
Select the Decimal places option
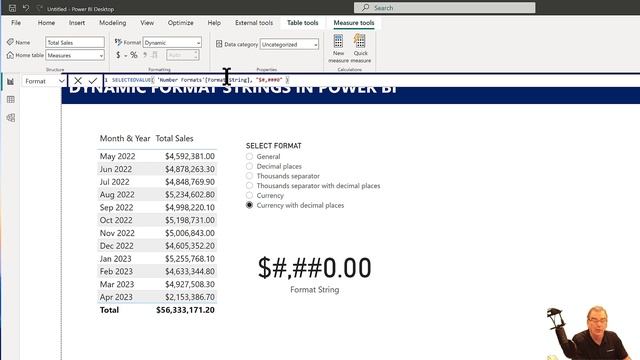(x=249, y=166)
